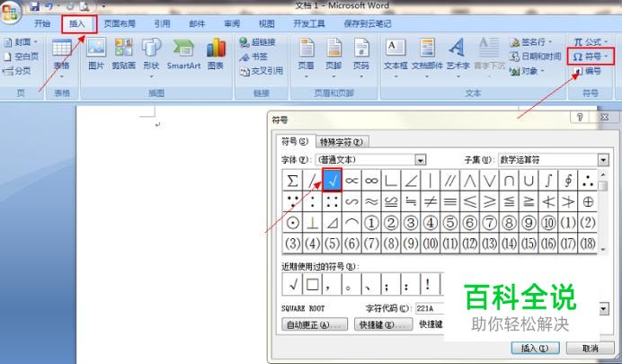The width and height of the screenshot is (622, 364).
Task: Select the Special Characters (特殊字符) tab
Action: (342, 142)
